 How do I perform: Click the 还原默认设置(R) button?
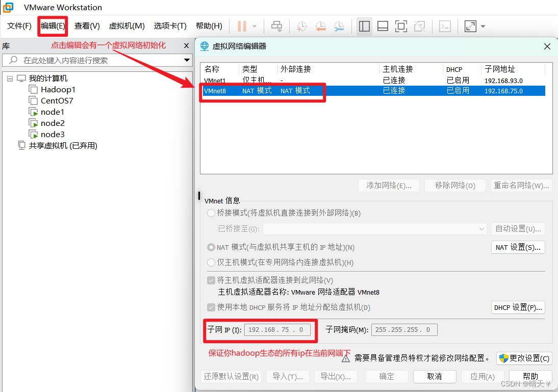(232, 376)
